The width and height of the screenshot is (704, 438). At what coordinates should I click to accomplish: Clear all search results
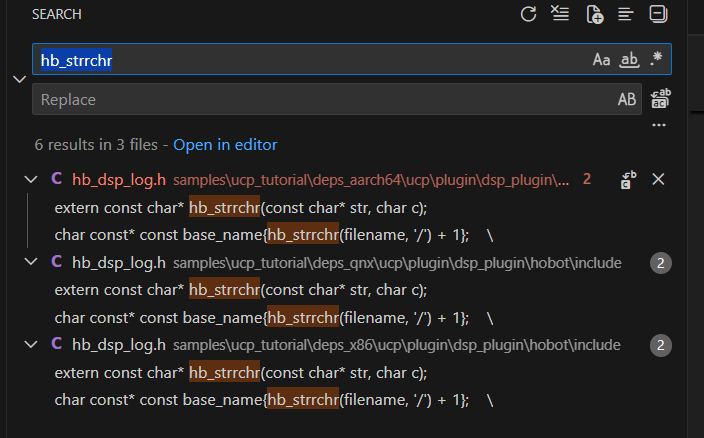coord(560,14)
